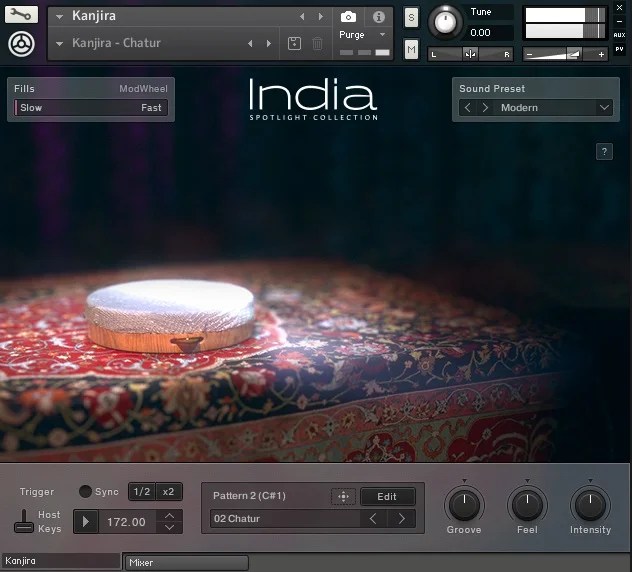Select next Sound Preset with right arrow
The width and height of the screenshot is (632, 572).
coord(485,108)
